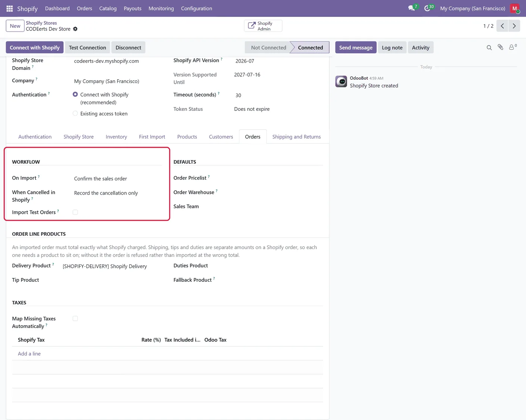The width and height of the screenshot is (526, 420).
Task: Open the Orders top menu
Action: coord(85,8)
